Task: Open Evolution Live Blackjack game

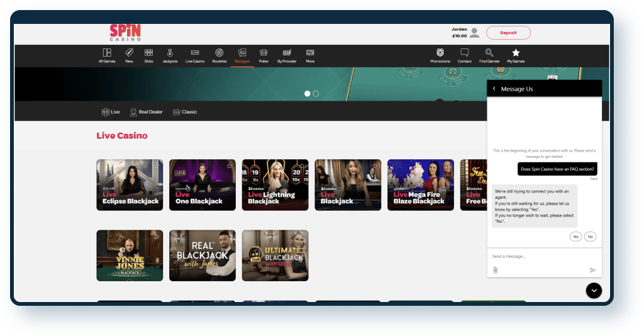Action: [348, 185]
